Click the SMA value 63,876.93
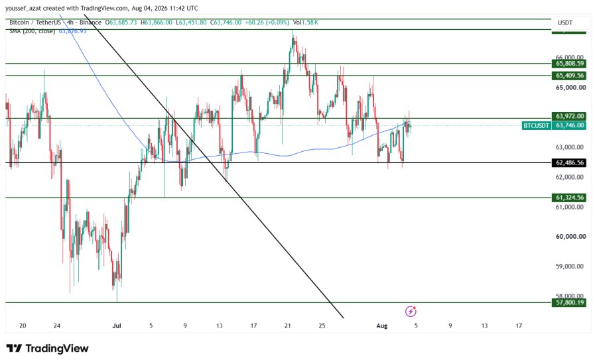Screen dimensions: 597x364 (72, 31)
